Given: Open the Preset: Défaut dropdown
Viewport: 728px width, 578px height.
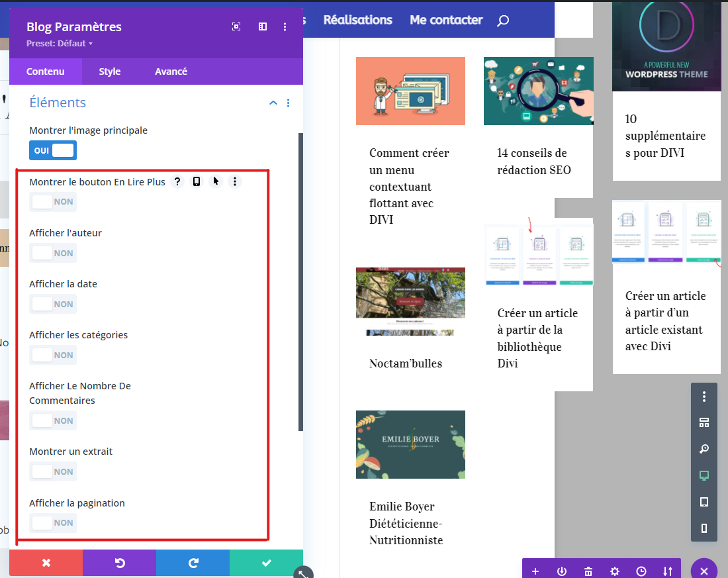Looking at the screenshot, I should 60,44.
